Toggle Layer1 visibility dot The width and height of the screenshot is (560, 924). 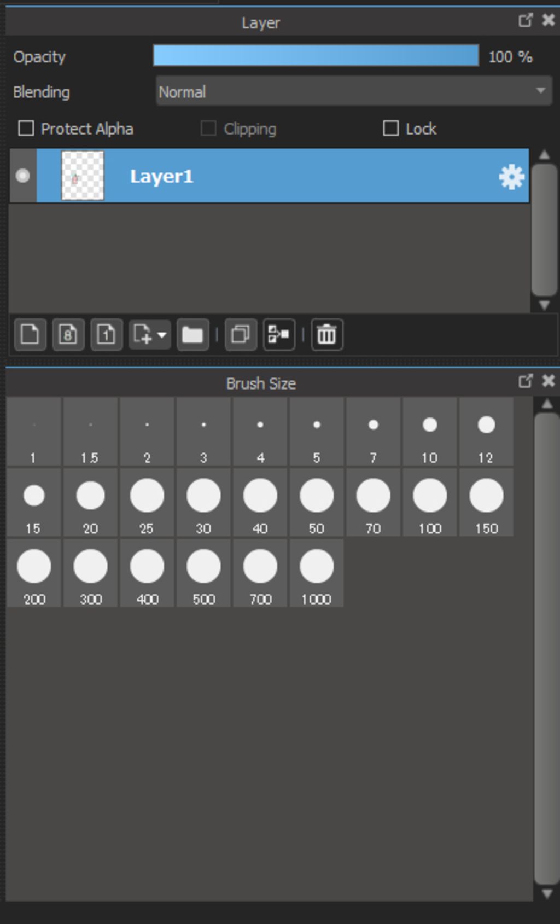pyautogui.click(x=22, y=176)
